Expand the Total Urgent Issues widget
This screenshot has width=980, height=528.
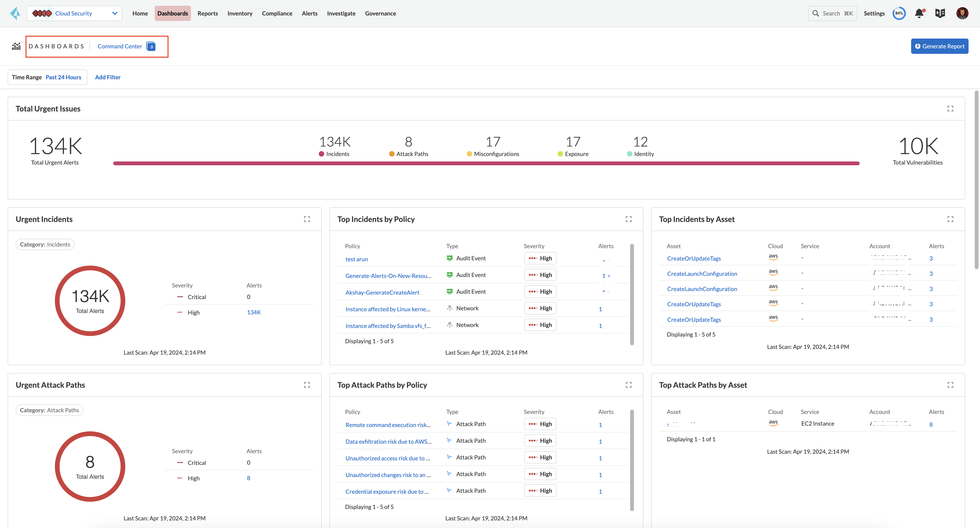coord(950,109)
